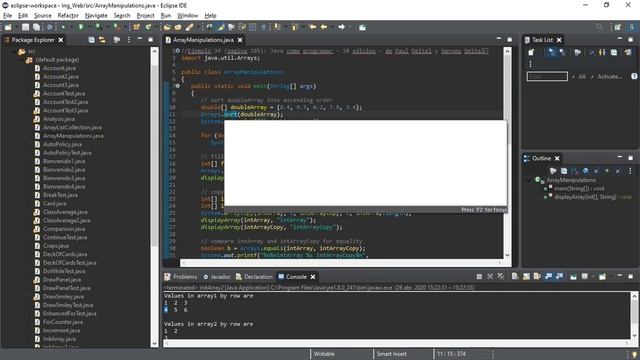Collapse the src folder in Package Explorer
This screenshot has width=640, height=360.
coord(15,51)
